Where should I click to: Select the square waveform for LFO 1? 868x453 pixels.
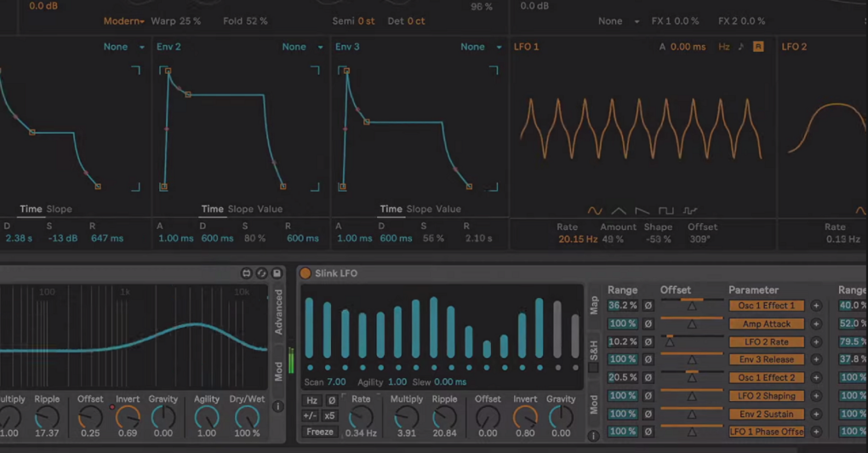coord(666,211)
